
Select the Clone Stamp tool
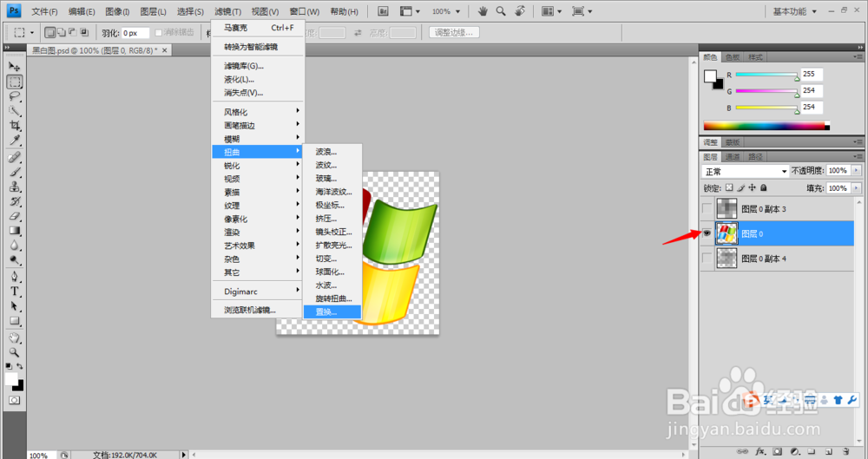pyautogui.click(x=15, y=187)
